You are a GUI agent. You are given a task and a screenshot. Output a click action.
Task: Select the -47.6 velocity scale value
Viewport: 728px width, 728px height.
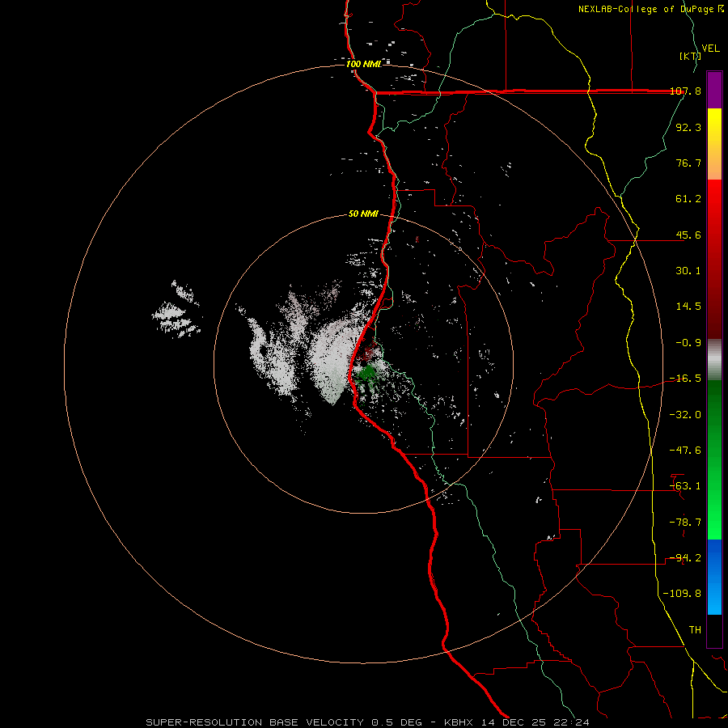685,451
